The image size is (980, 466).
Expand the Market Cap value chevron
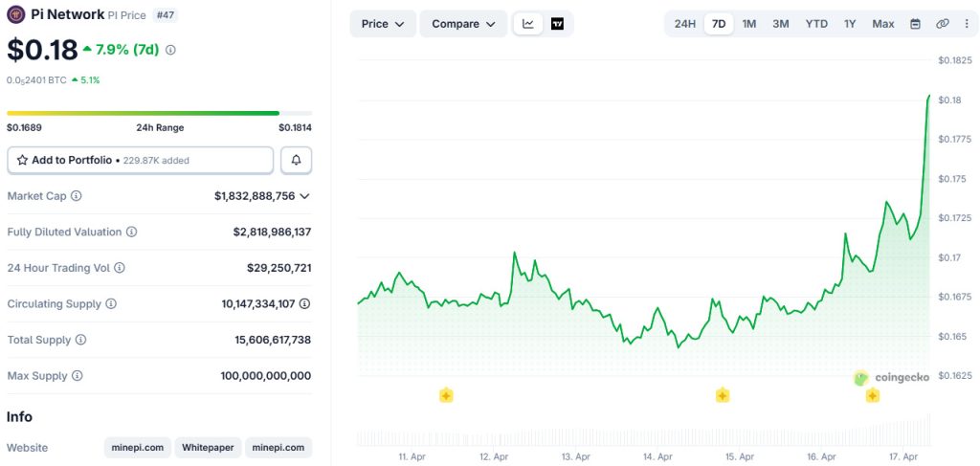[x=304, y=196]
